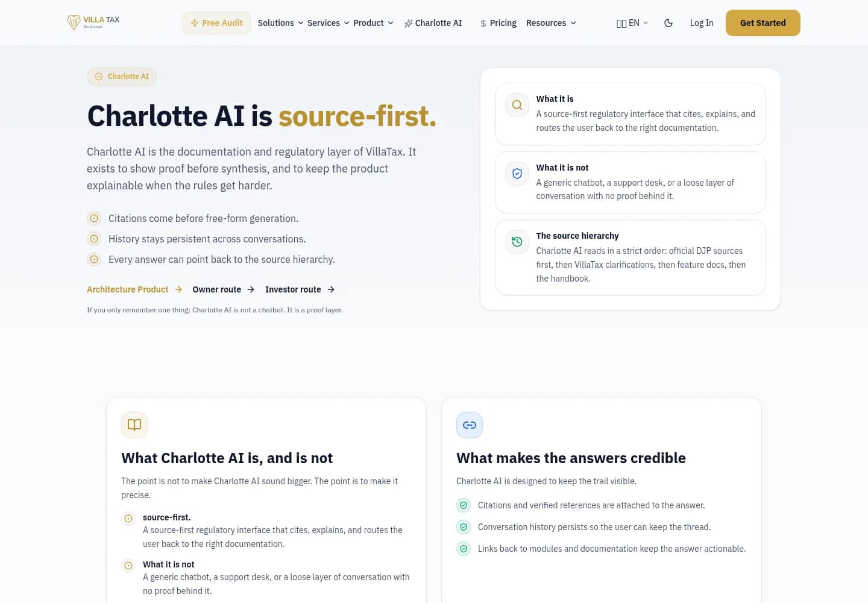This screenshot has height=603, width=868.
Task: Expand the Solutions menu
Action: coord(280,23)
